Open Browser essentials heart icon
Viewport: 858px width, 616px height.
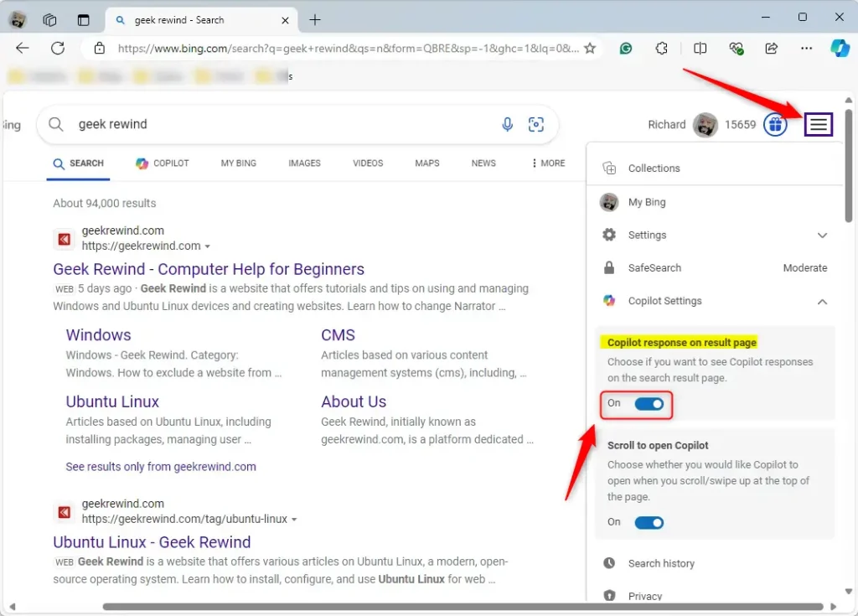(x=736, y=48)
